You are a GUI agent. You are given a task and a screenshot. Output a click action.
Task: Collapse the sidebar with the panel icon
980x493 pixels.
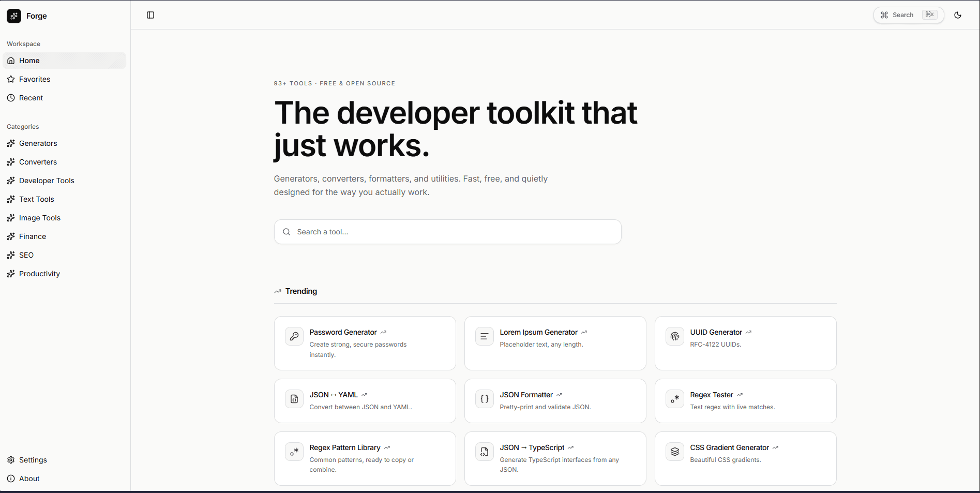coord(150,15)
